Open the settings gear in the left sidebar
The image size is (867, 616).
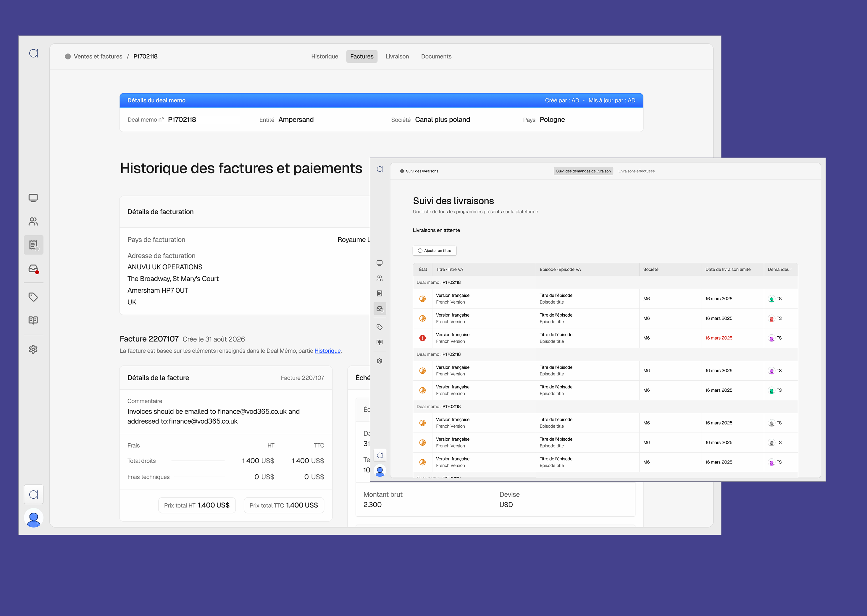point(33,349)
